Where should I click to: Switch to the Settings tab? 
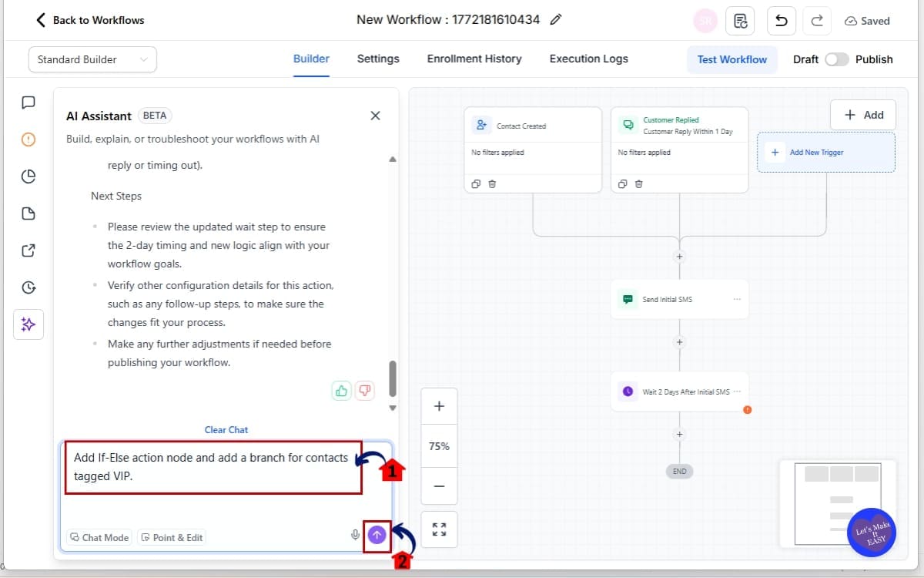(x=378, y=59)
